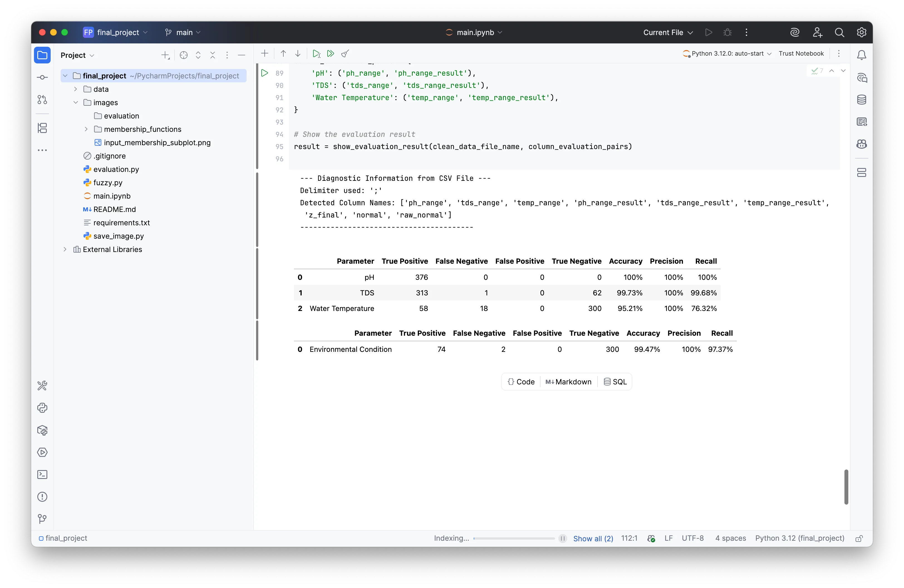This screenshot has width=904, height=588.
Task: Select evaluation.py in project tree
Action: pos(116,169)
